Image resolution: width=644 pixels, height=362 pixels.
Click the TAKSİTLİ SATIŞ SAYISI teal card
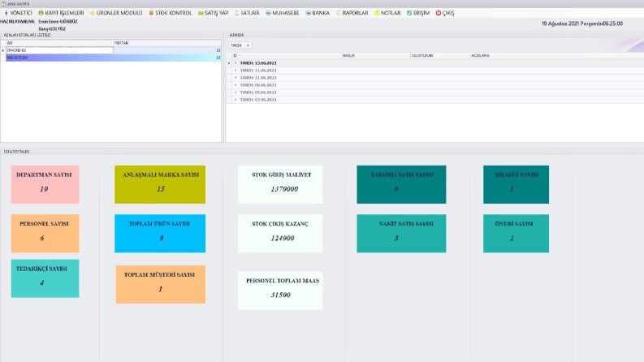click(x=401, y=184)
